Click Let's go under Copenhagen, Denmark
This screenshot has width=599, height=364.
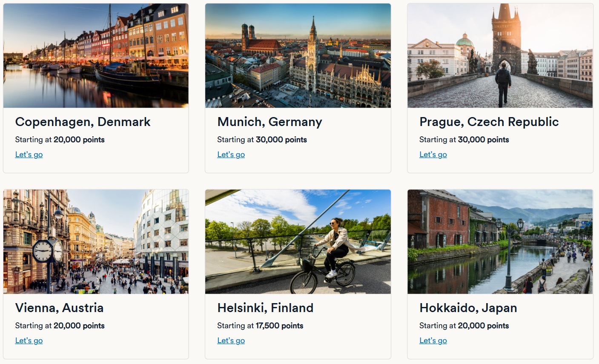[x=29, y=154]
